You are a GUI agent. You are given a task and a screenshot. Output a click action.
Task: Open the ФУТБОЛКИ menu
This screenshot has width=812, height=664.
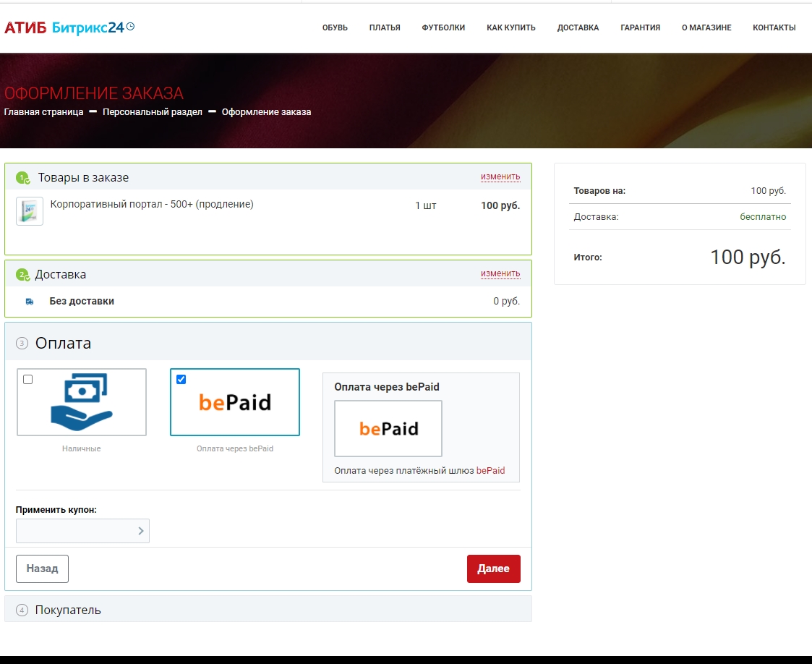(x=443, y=27)
